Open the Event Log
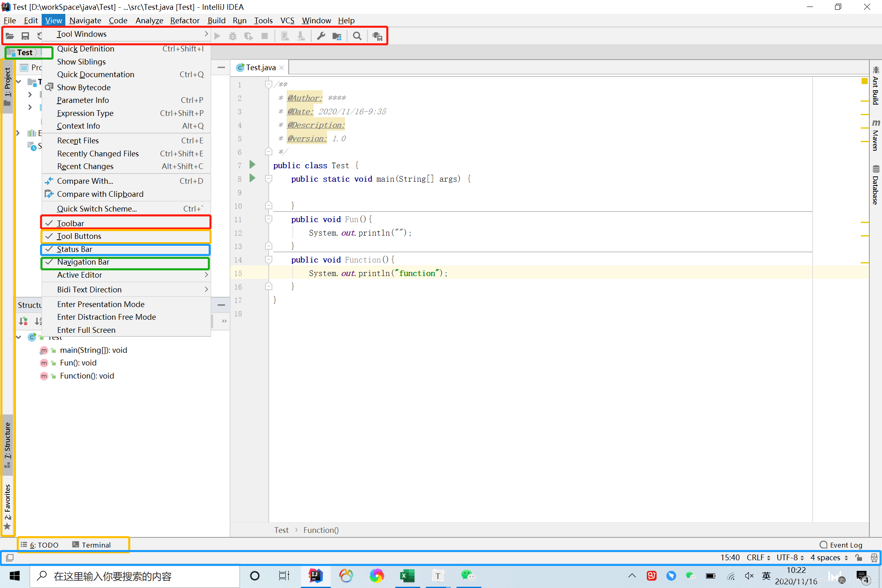Screen dimensions: 882x588 click(x=841, y=545)
